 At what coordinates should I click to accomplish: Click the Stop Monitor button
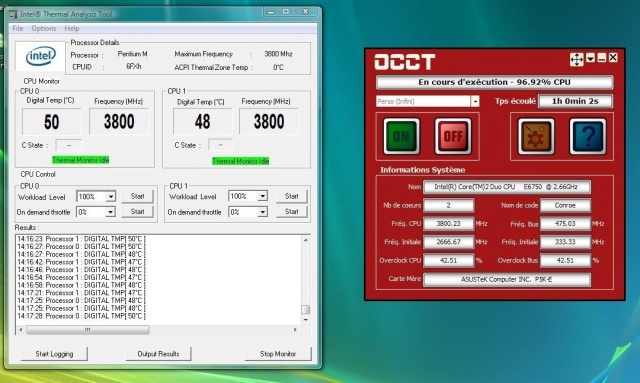278,354
